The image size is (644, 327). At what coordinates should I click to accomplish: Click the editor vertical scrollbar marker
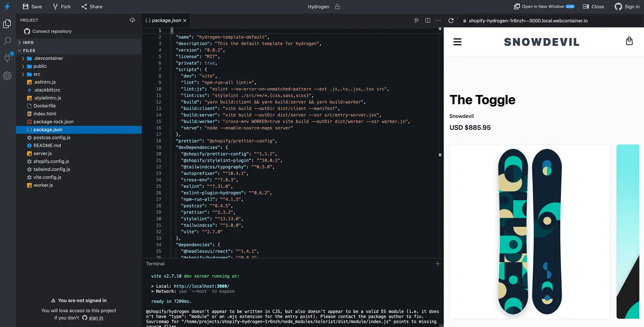coord(440,155)
